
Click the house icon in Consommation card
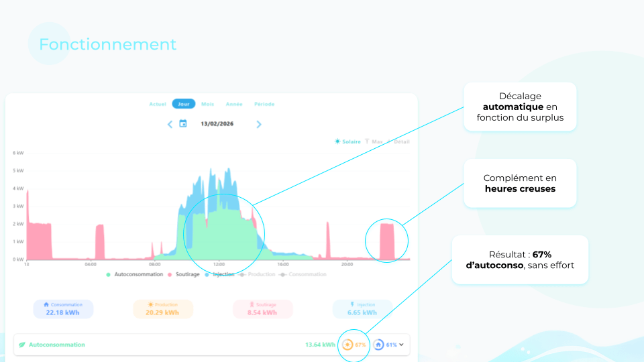tap(46, 304)
